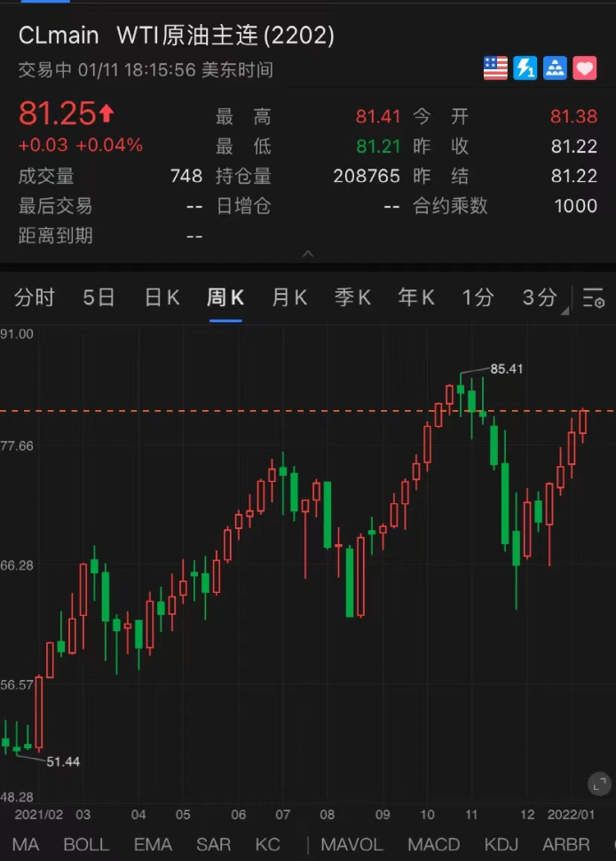
Task: Select the 1分 one-minute chart
Action: click(478, 297)
